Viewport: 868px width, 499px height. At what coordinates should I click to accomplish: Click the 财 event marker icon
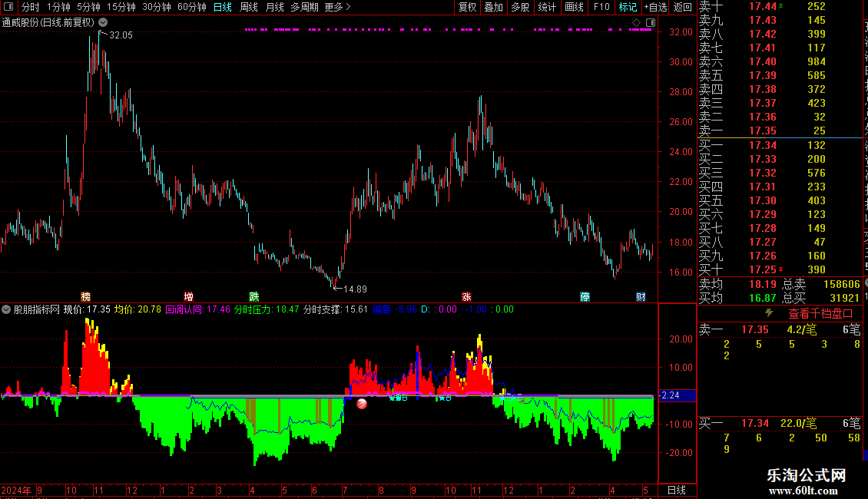click(641, 297)
